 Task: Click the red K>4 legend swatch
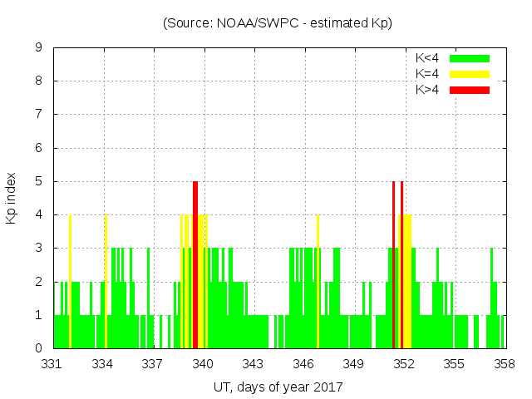click(x=470, y=90)
